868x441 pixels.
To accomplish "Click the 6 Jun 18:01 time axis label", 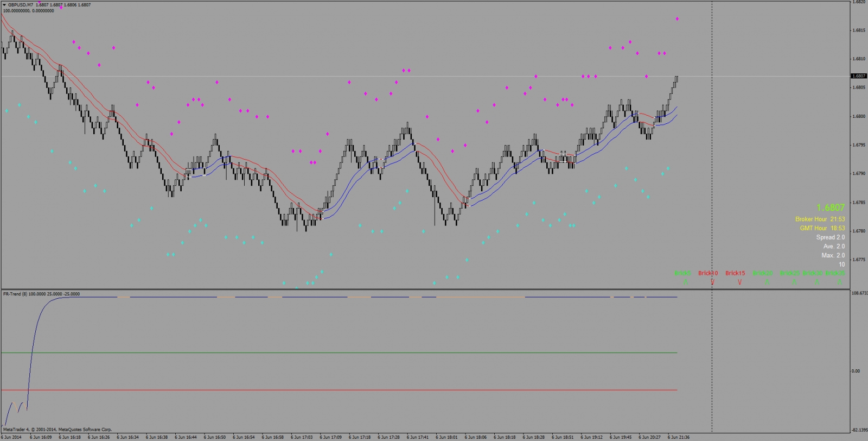I will point(447,437).
